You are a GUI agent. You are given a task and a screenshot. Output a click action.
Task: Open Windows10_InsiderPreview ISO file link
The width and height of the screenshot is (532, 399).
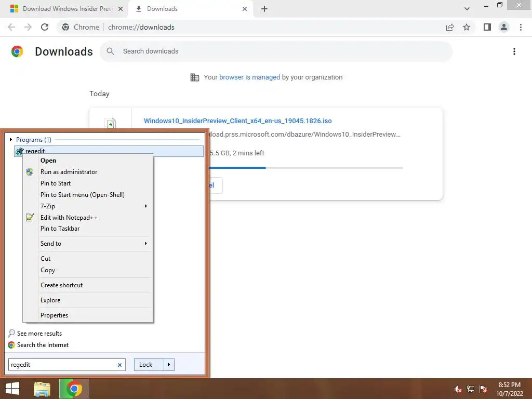(x=237, y=121)
